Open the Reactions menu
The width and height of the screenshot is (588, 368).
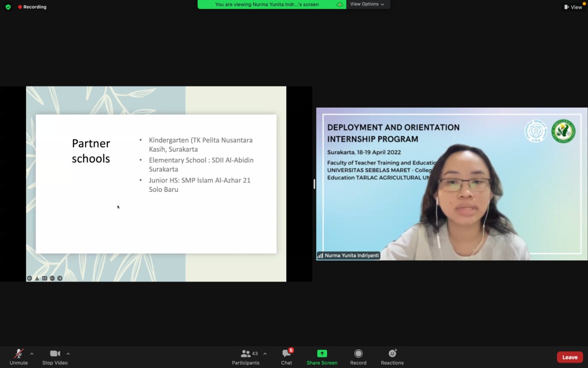point(392,356)
